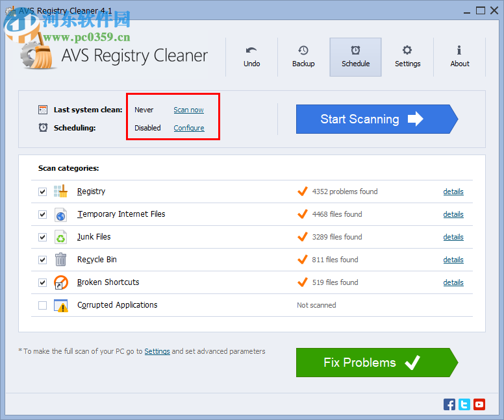Image resolution: width=504 pixels, height=420 pixels.
Task: Uncheck the Recycle Bin checkbox
Action: pyautogui.click(x=42, y=260)
